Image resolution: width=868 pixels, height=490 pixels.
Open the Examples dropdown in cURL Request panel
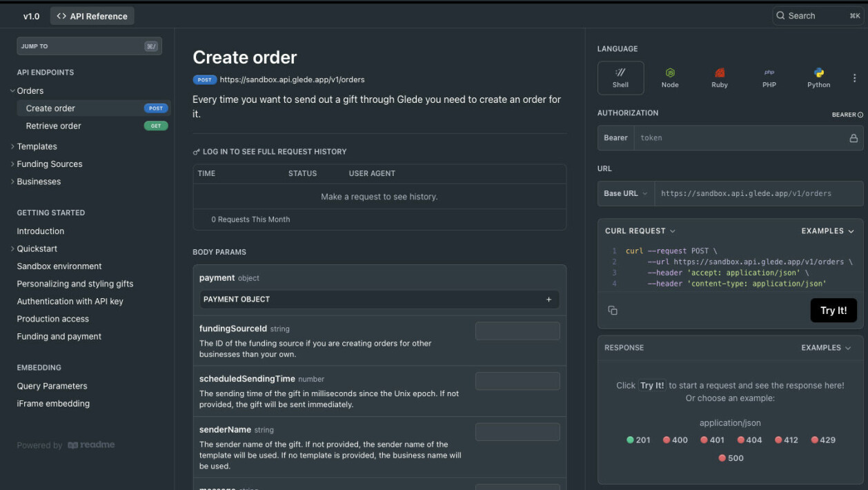click(x=828, y=231)
